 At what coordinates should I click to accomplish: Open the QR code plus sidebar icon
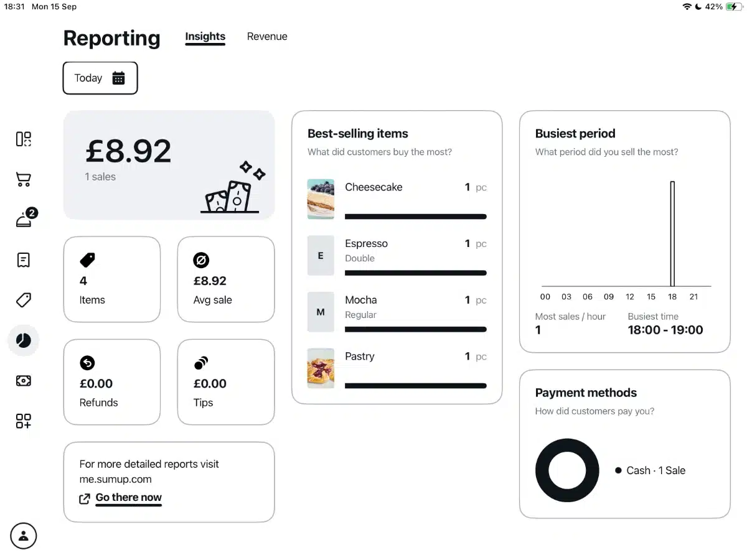coord(23,421)
